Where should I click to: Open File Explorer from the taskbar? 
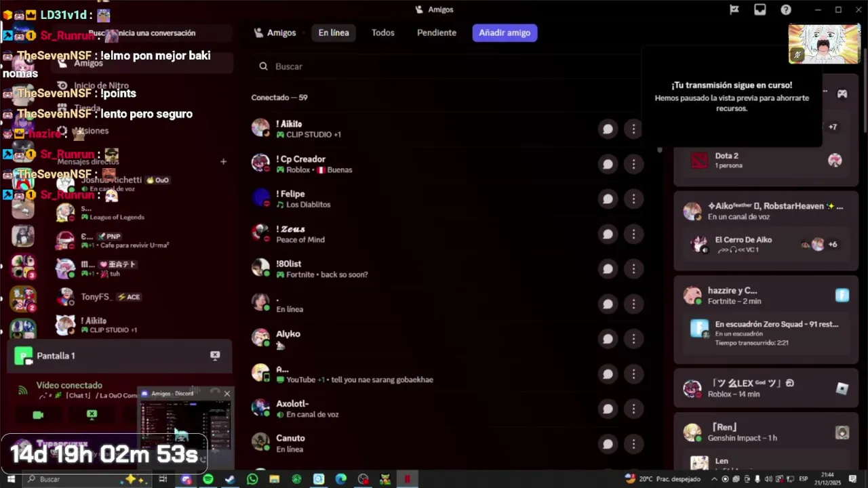275,479
